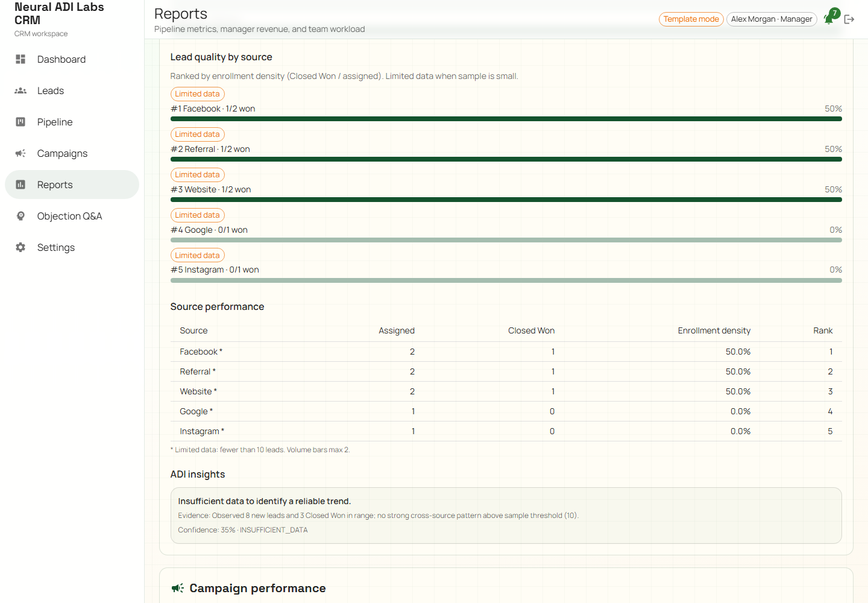Viewport: 868px width, 603px height.
Task: Click the 'Facebook *' table row name
Action: [201, 352]
